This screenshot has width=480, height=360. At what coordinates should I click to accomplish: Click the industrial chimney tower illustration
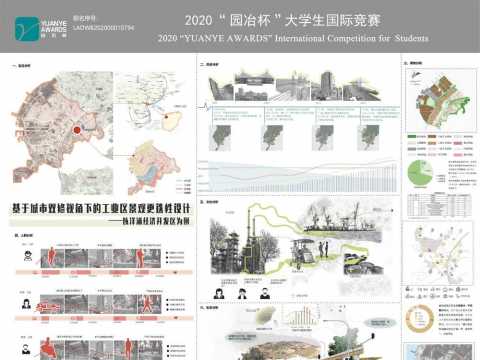(x=252, y=240)
